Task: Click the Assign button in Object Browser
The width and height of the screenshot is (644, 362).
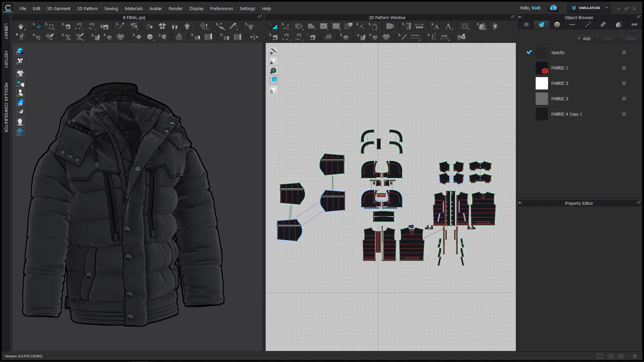Action: 630,38
